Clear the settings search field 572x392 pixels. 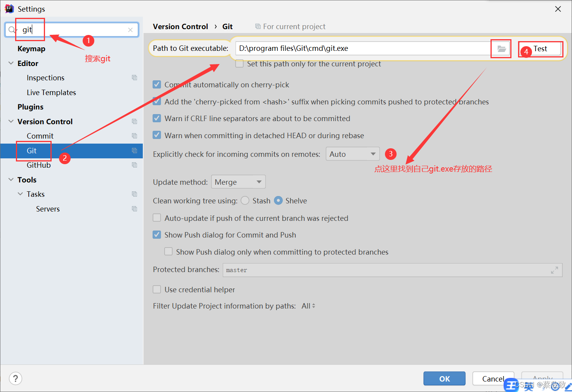point(130,30)
